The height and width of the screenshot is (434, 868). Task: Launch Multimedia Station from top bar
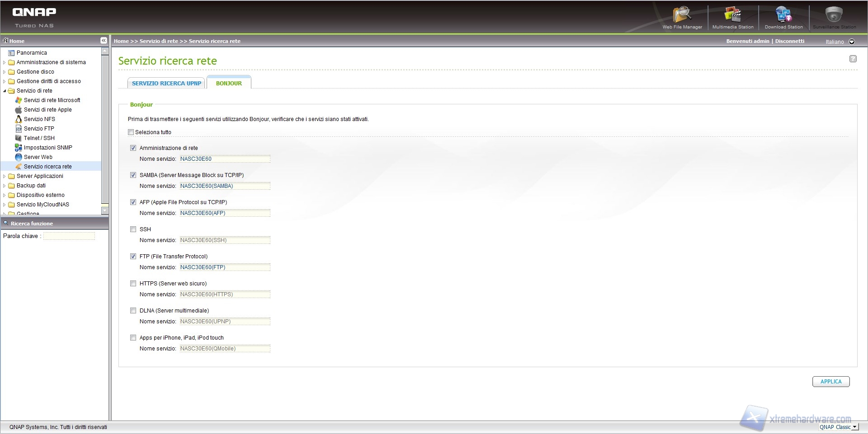pos(732,16)
